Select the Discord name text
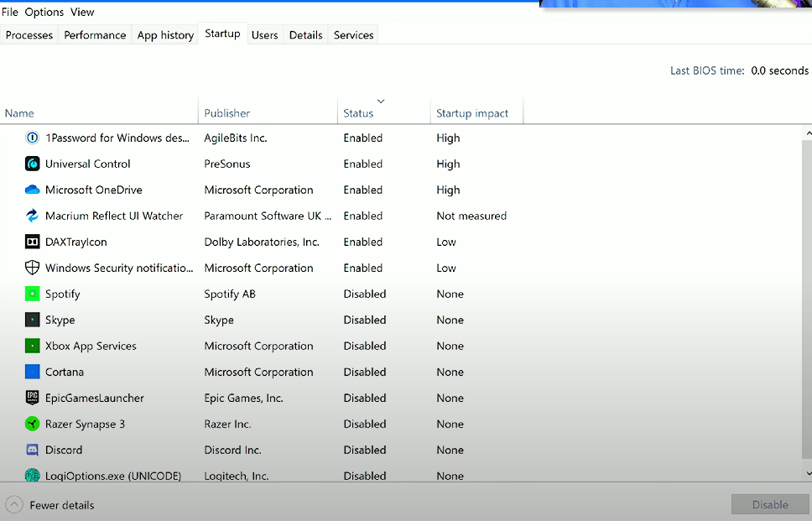The height and width of the screenshot is (521, 812). [x=64, y=450]
